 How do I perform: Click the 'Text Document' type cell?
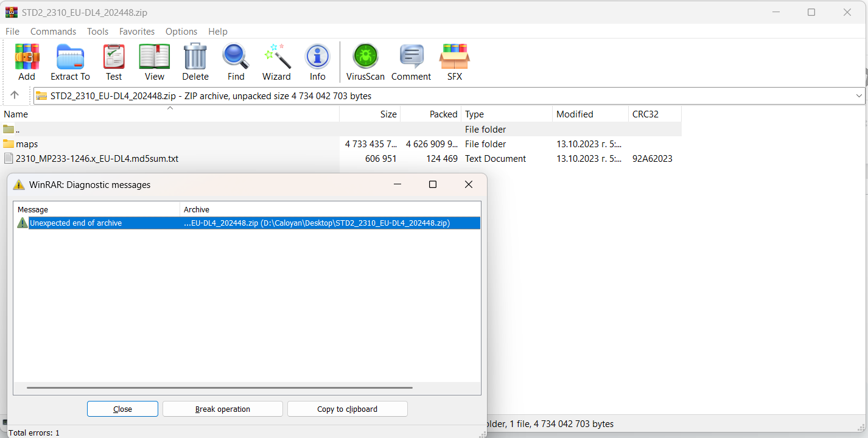[x=495, y=159]
